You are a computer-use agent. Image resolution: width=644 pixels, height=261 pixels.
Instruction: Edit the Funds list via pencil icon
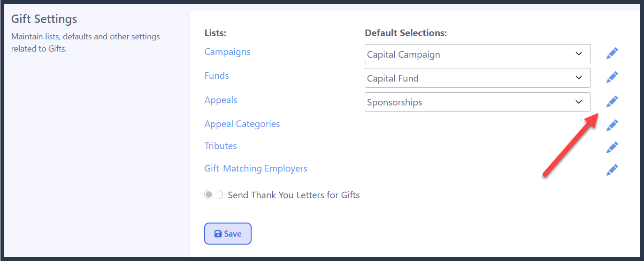pos(612,77)
